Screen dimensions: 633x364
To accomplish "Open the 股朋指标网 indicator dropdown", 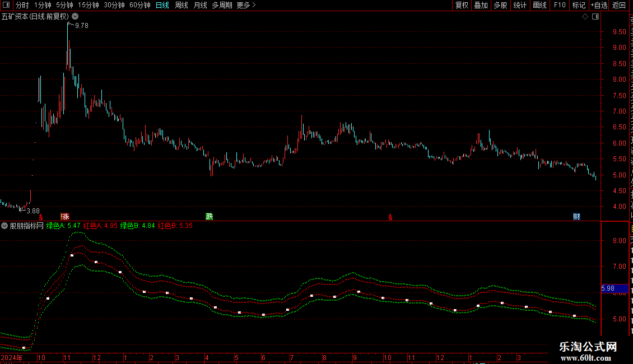I will point(4,226).
